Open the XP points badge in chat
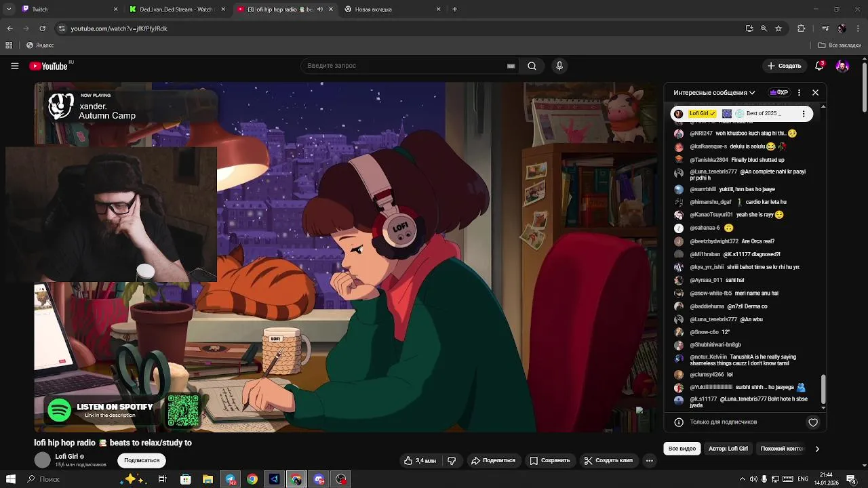 pyautogui.click(x=778, y=92)
